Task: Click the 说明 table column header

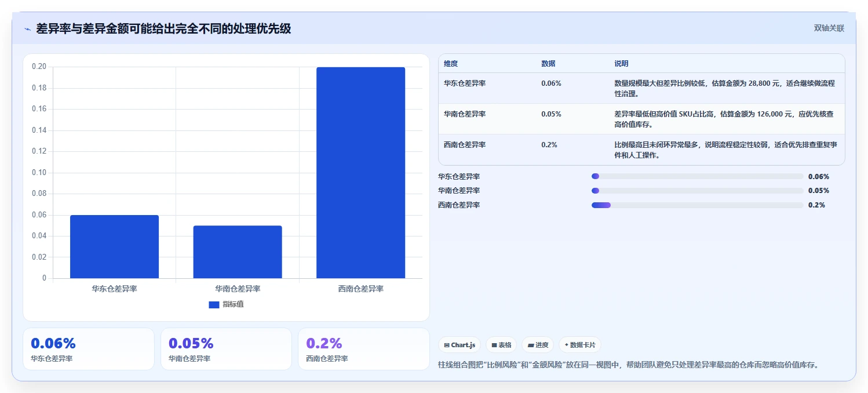Action: [x=621, y=64]
